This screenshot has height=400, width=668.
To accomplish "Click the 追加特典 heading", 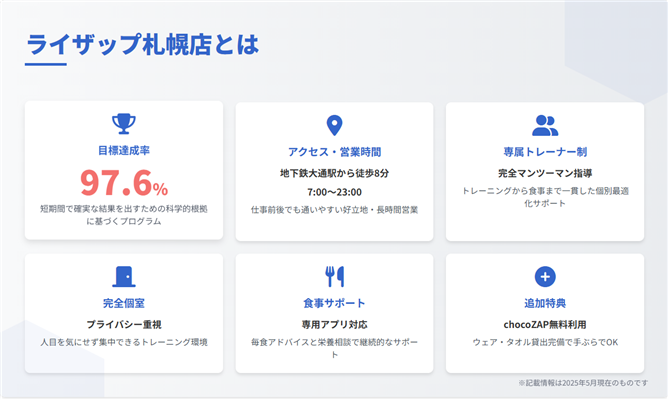I will pyautogui.click(x=545, y=303).
